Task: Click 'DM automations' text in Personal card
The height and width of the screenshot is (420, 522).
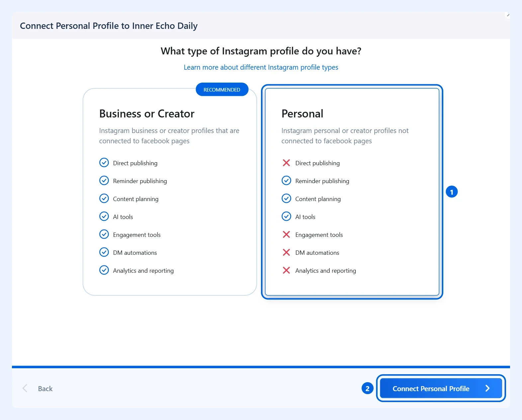Action: click(x=317, y=253)
